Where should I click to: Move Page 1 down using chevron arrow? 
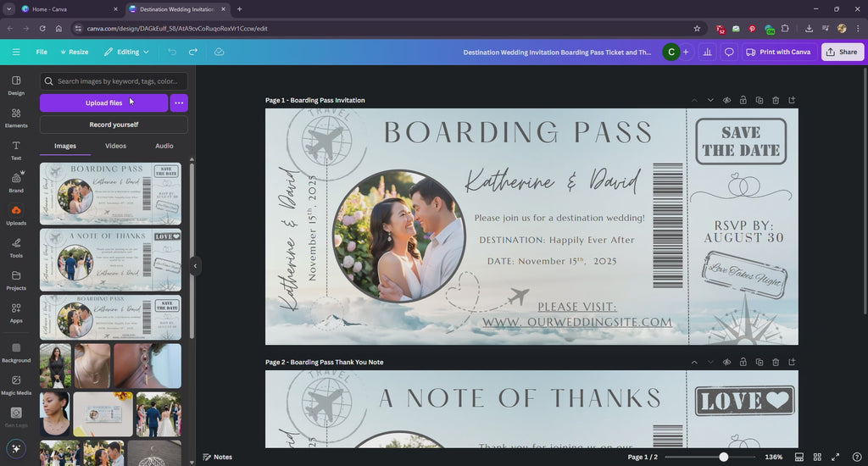tap(710, 100)
